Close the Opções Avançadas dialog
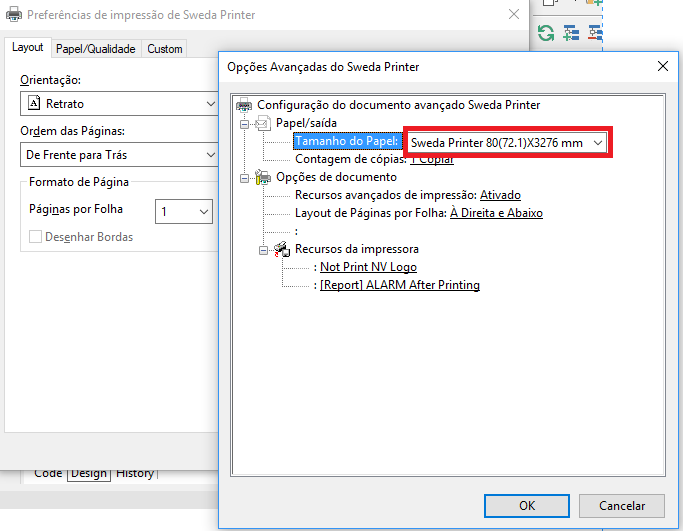This screenshot has height=531, width=683. tap(663, 66)
